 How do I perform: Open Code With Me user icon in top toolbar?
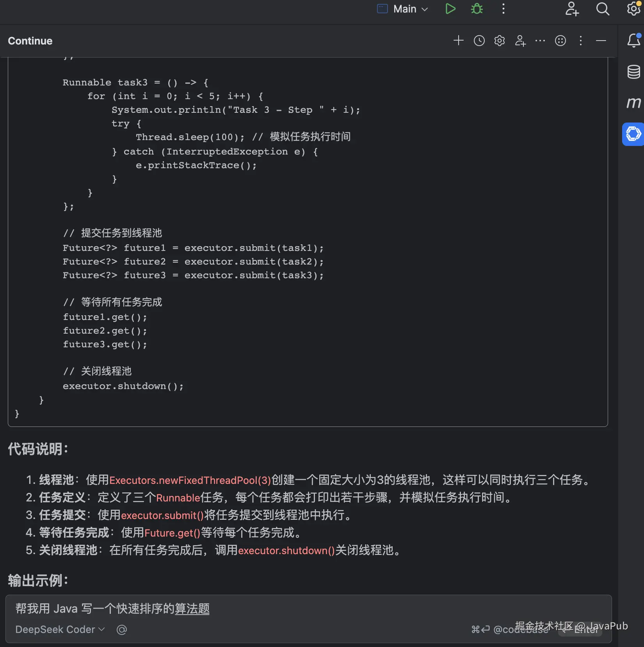[572, 9]
